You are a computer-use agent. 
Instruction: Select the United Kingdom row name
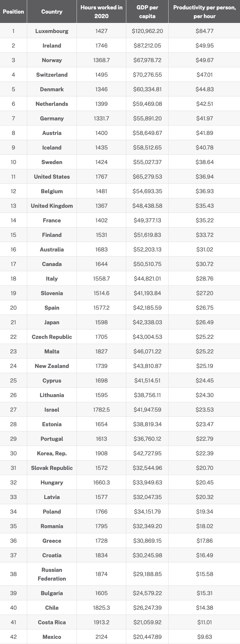point(52,206)
